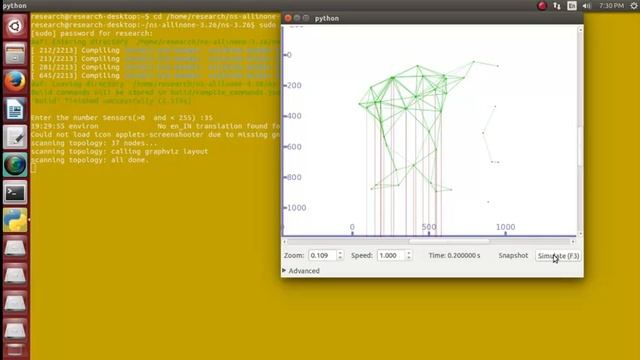Open the first drive icon in dock

click(15, 248)
